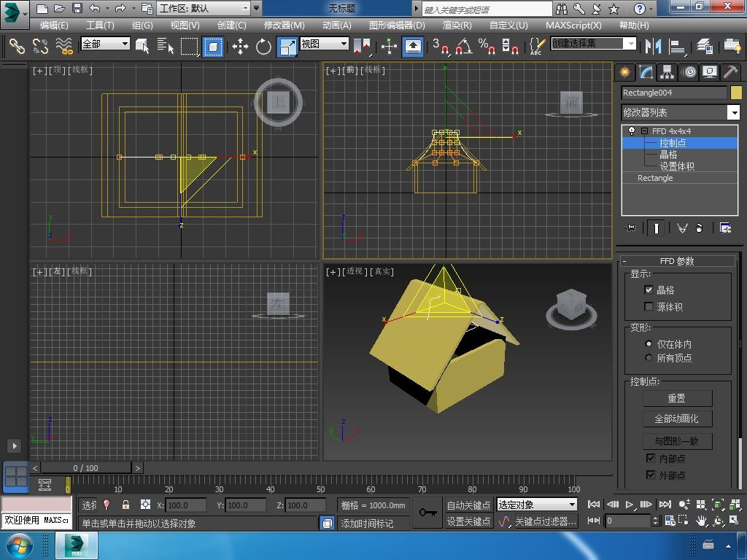Click the yellow object color swatch
747x560 pixels.
tap(735, 93)
